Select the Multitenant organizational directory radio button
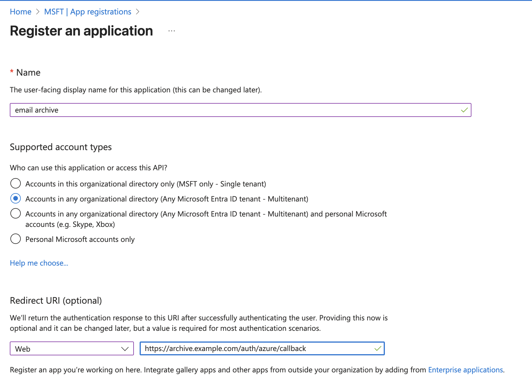This screenshot has height=392, width=532. click(x=16, y=199)
